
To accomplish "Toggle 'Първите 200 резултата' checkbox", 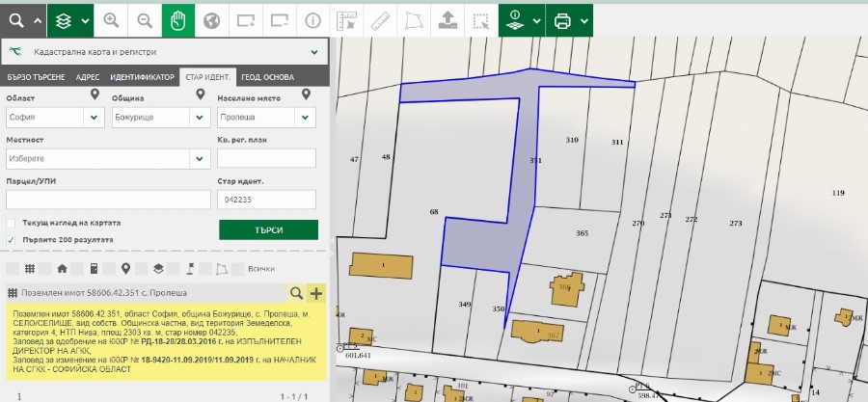I will [11, 239].
